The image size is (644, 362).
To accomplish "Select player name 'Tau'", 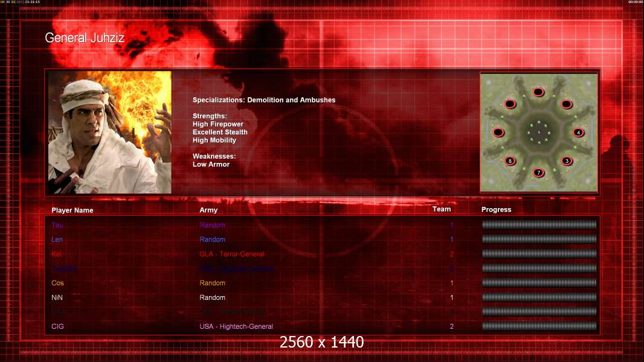I will tap(57, 225).
